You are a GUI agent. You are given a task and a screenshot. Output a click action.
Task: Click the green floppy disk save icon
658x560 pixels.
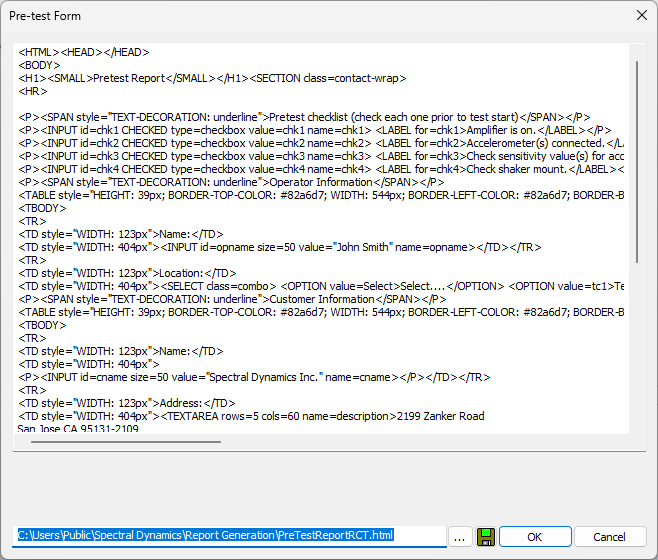[x=487, y=536]
